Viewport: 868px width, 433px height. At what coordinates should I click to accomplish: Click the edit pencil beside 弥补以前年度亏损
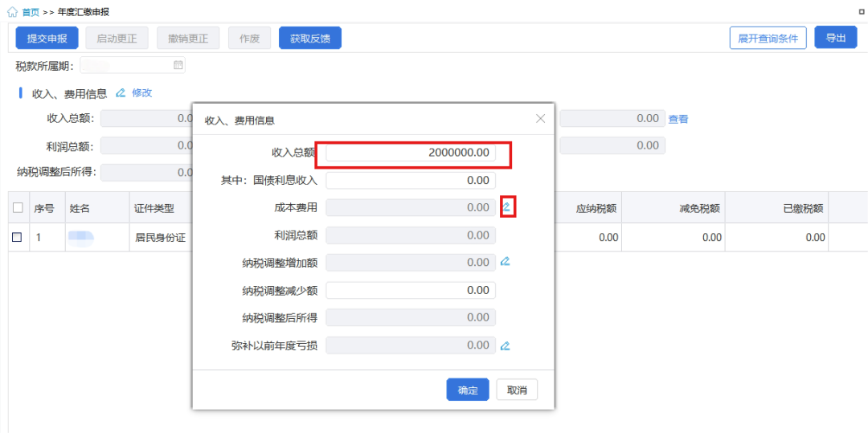pos(506,346)
